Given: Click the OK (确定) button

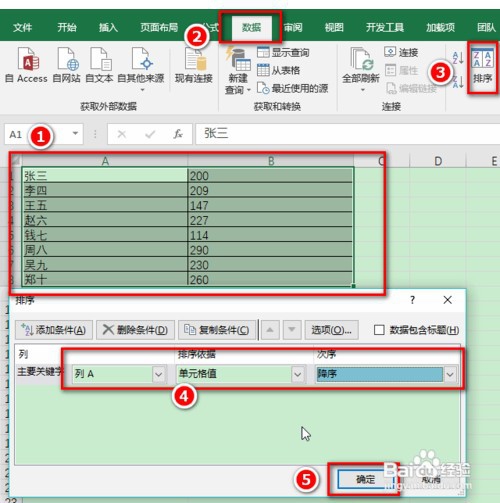Looking at the screenshot, I should pos(365,479).
